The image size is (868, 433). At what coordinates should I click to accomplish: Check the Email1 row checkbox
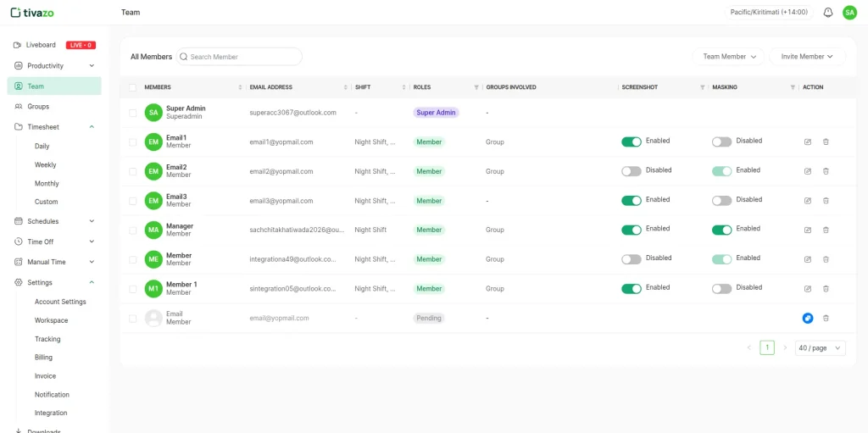point(132,142)
